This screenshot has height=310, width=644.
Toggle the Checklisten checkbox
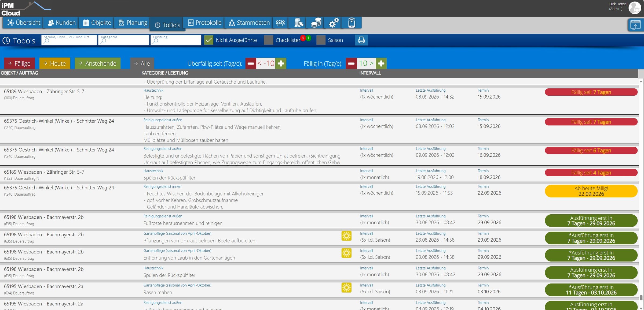pos(268,40)
